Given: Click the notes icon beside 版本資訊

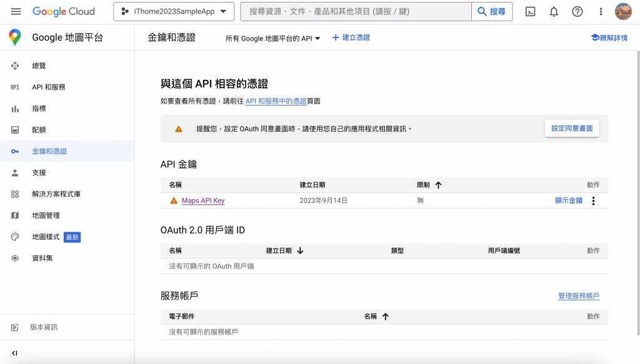Looking at the screenshot, I should 15,327.
